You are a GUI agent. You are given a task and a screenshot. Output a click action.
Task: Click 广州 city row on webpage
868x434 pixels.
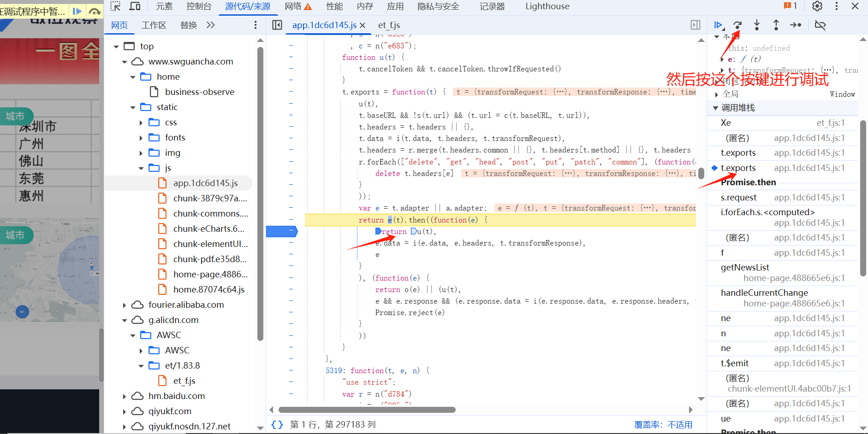point(31,144)
